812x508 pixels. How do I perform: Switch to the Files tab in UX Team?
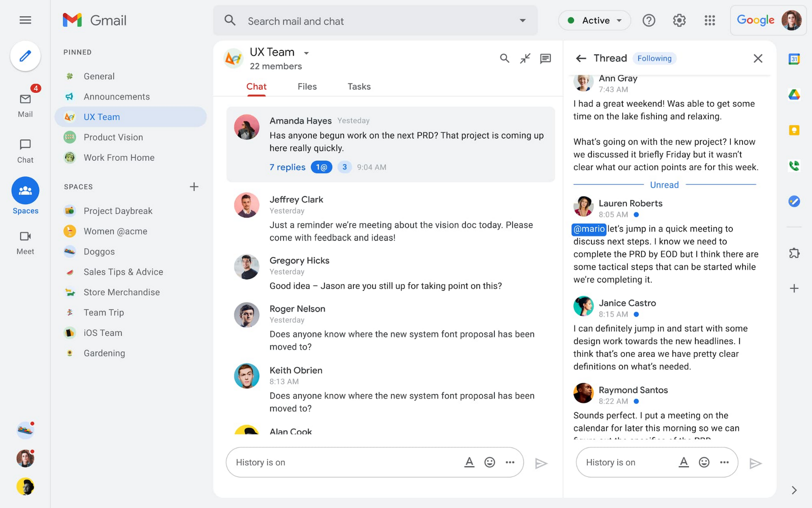pyautogui.click(x=306, y=87)
